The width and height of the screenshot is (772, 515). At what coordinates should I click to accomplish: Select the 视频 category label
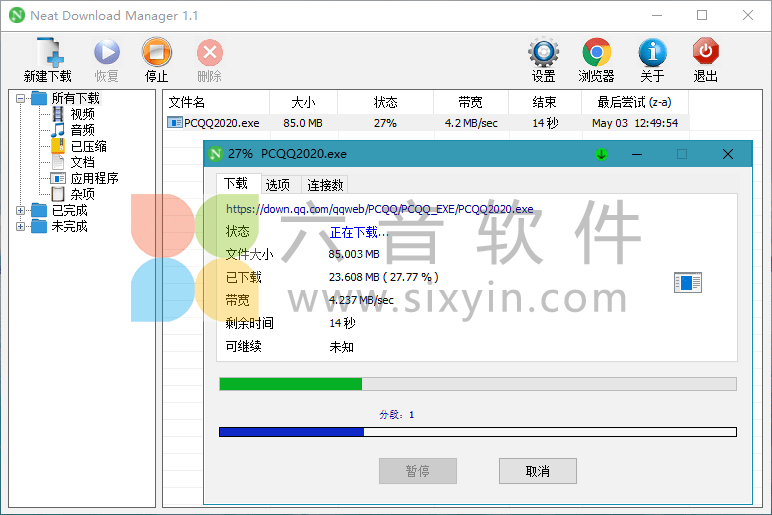point(83,114)
